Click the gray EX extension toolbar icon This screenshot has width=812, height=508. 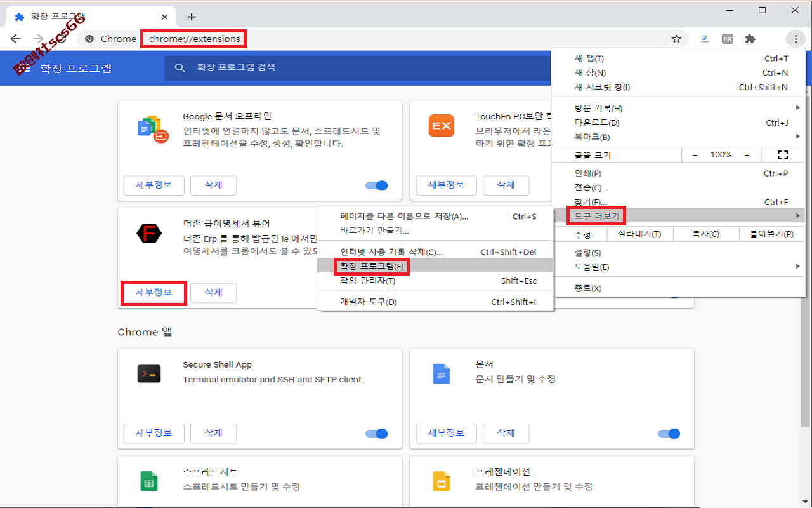[x=728, y=39]
